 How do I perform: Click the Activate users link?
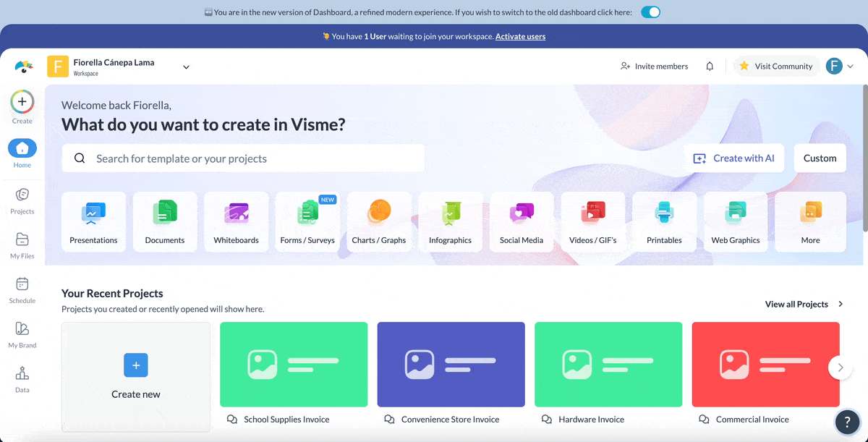pyautogui.click(x=520, y=36)
